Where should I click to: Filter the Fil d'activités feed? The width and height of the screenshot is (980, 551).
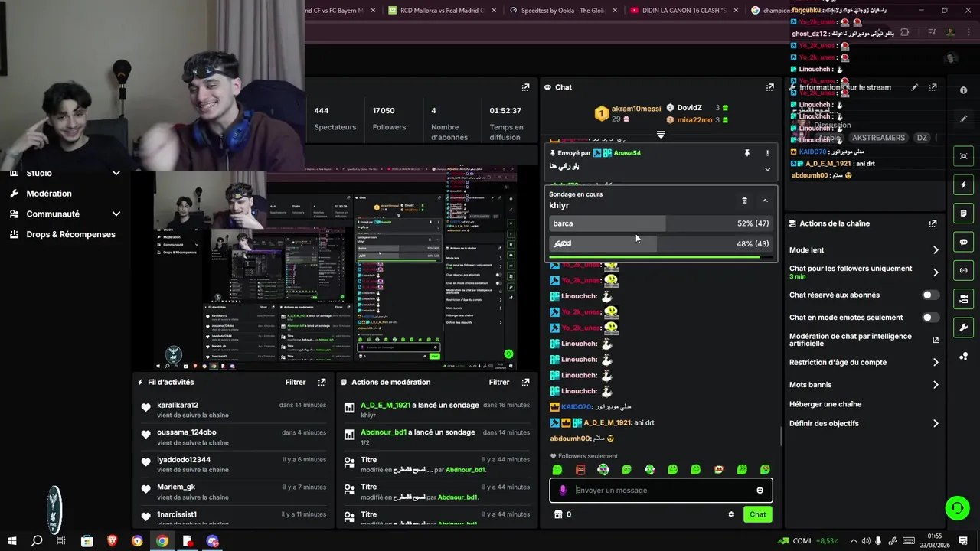point(296,382)
